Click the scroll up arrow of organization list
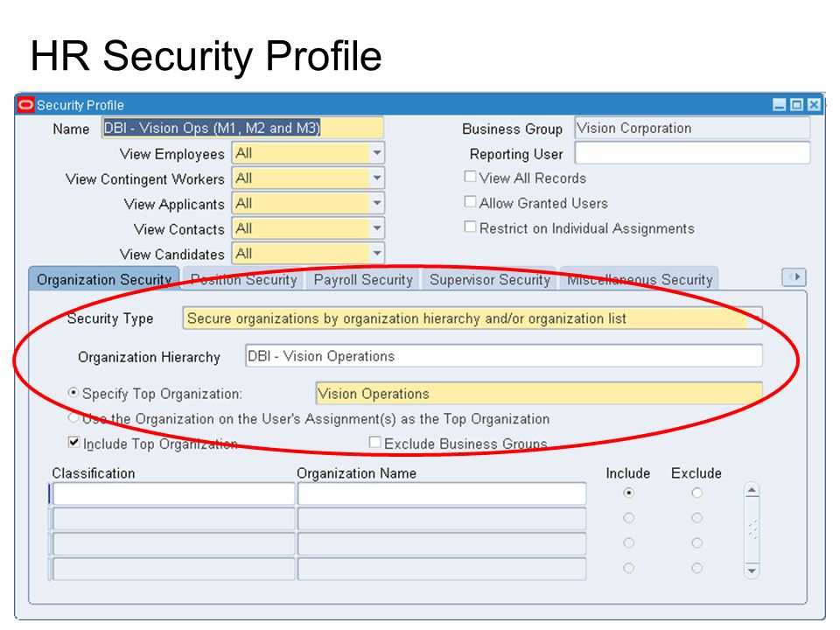This screenshot has height=630, width=840. [x=752, y=490]
